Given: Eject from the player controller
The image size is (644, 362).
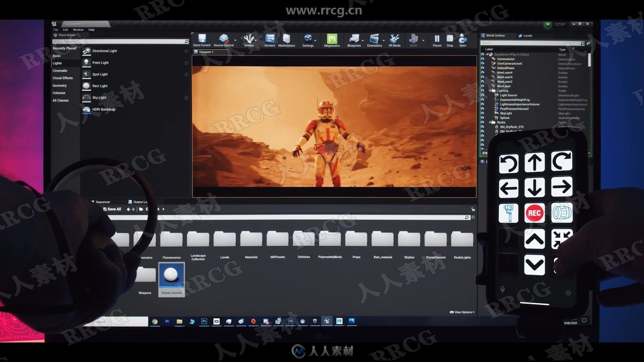Looking at the screenshot, I should coord(463,40).
